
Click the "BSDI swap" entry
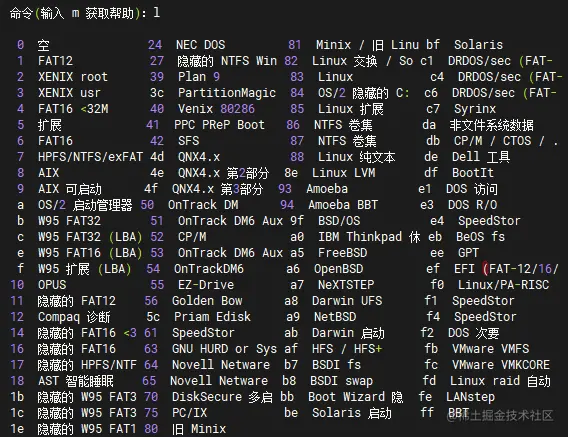(341, 381)
